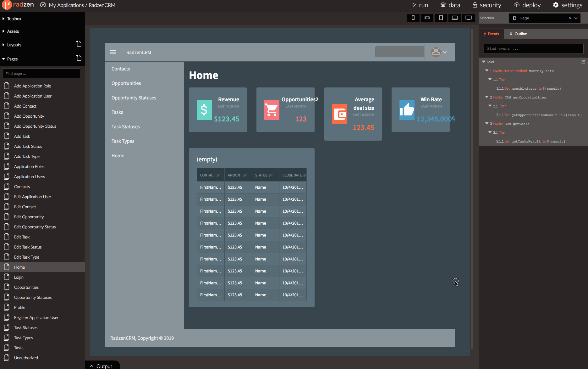Screen dimensions: 588x369
Task: Expand the Toolbox section
Action: tap(3, 19)
